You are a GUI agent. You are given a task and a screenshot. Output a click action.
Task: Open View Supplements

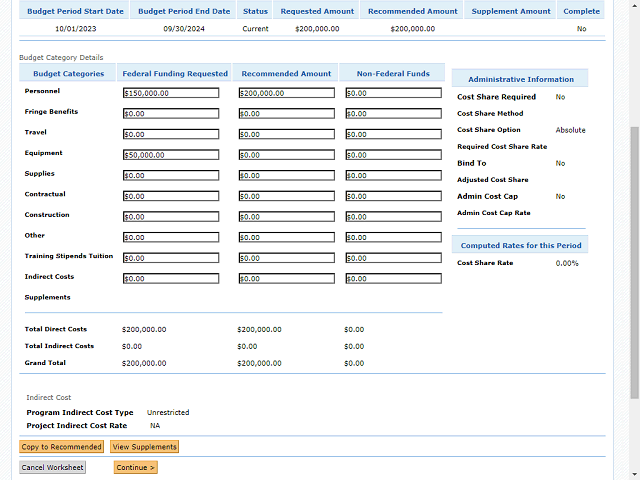tap(145, 447)
